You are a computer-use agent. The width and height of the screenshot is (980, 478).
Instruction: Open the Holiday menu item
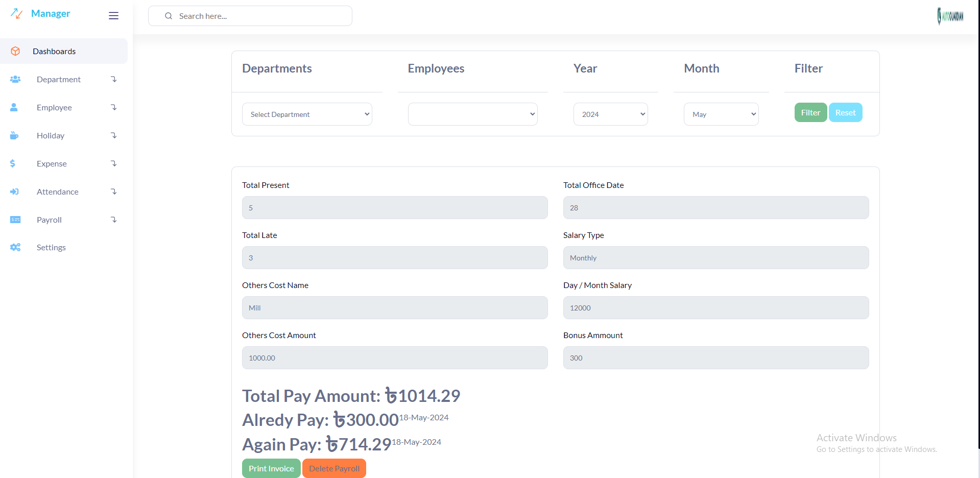point(51,135)
